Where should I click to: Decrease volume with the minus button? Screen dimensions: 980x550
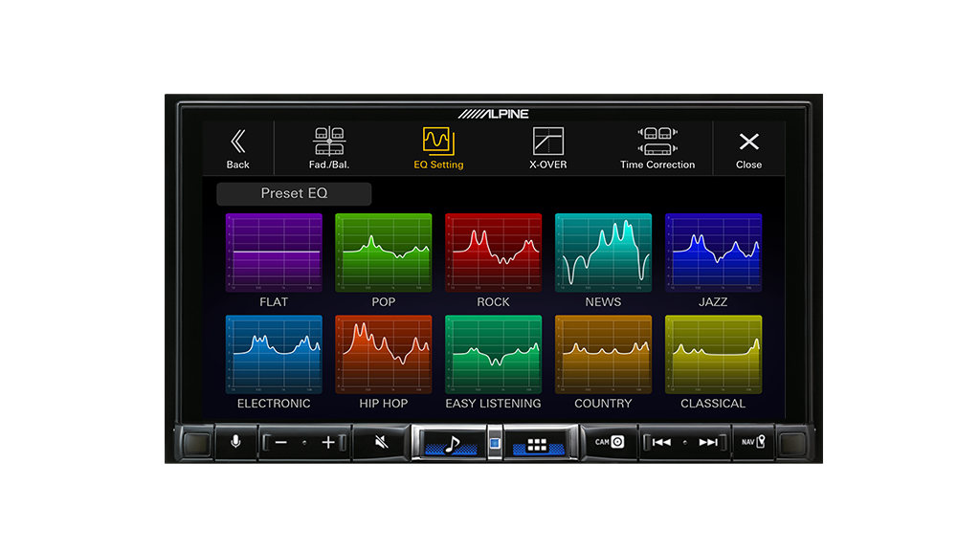(280, 443)
